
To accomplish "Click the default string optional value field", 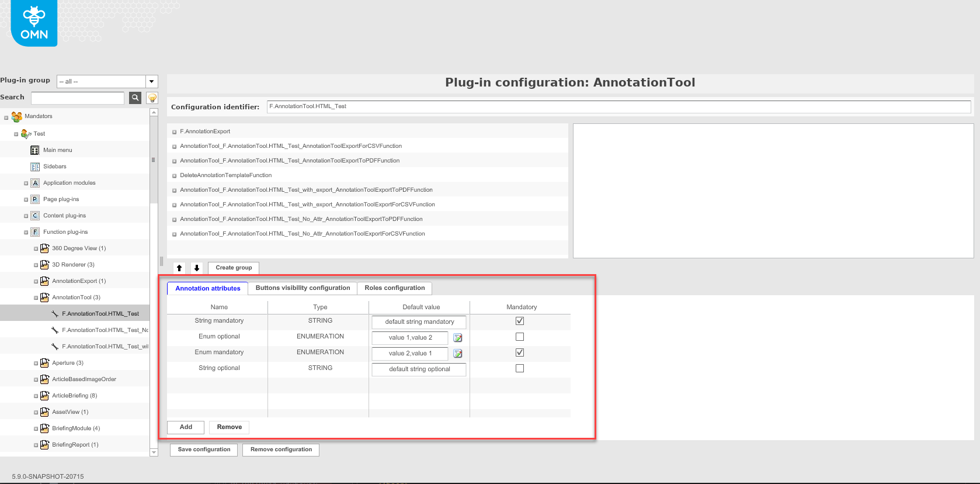I will 419,369.
